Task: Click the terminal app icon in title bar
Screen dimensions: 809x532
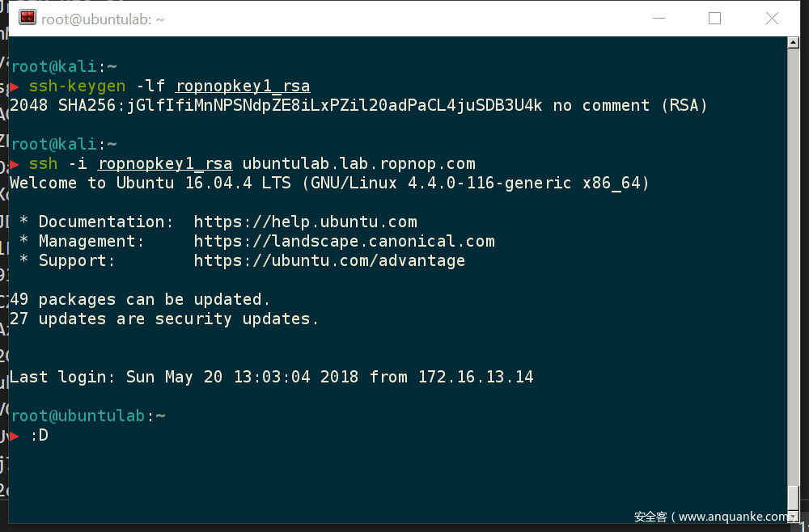Action: click(28, 18)
